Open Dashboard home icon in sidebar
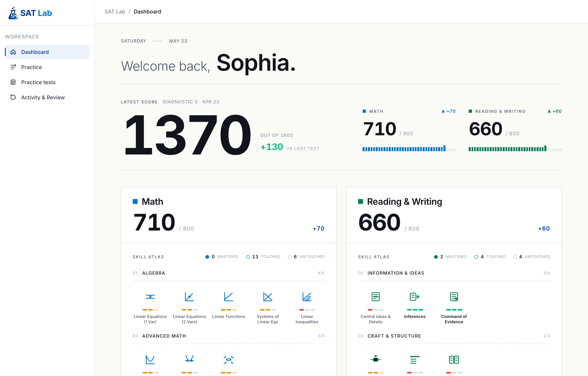Image resolution: width=588 pixels, height=376 pixels. click(x=13, y=52)
